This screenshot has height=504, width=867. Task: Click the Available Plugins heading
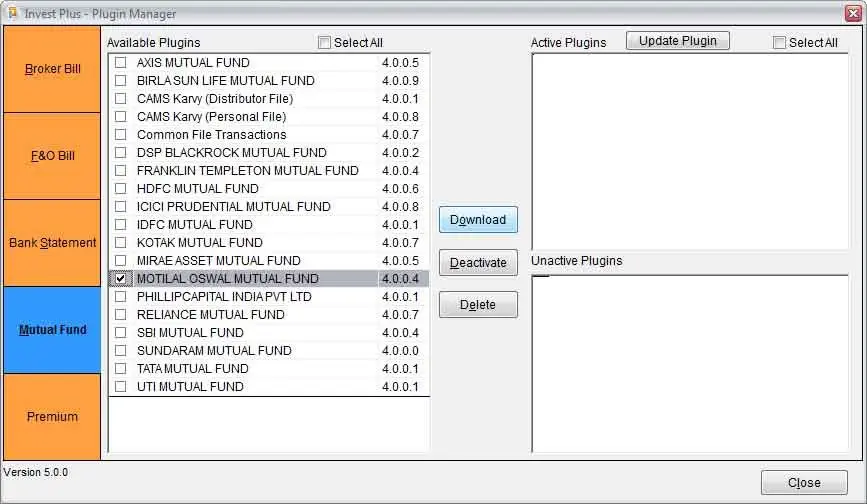[154, 43]
